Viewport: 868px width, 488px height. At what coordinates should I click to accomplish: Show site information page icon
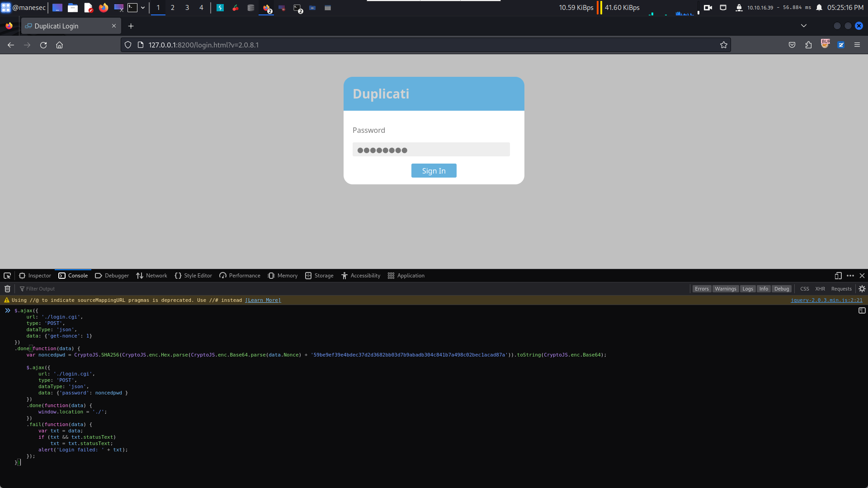pyautogui.click(x=141, y=45)
